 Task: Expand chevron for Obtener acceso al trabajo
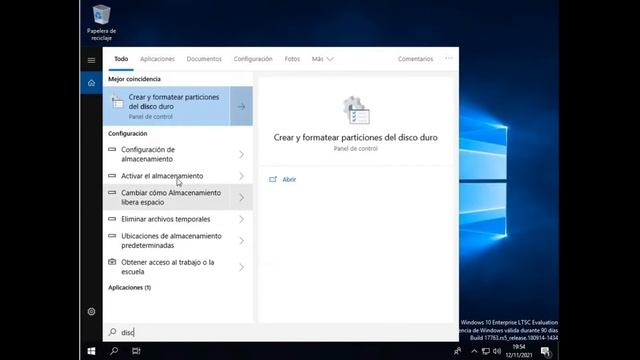[242, 267]
